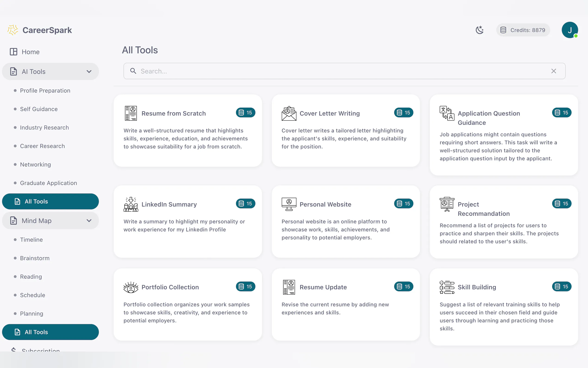This screenshot has width=588, height=368.
Task: Toggle dark mode moon icon
Action: (x=479, y=30)
